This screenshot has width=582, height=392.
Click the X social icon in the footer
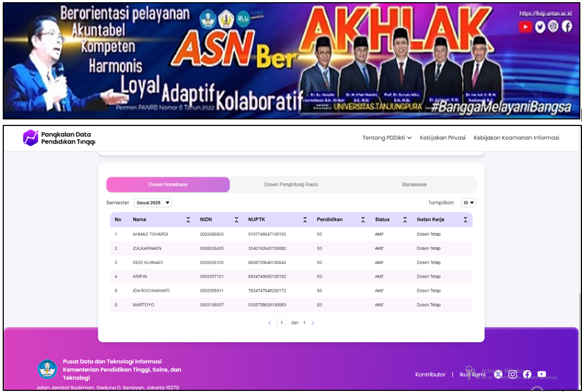coord(498,374)
